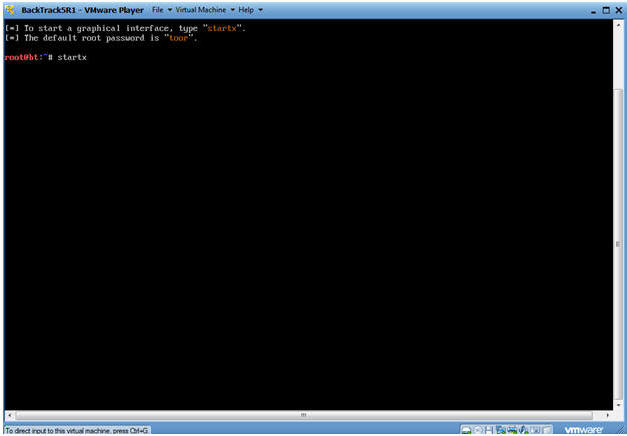Open the File menu
The height and width of the screenshot is (436, 627).
(162, 10)
